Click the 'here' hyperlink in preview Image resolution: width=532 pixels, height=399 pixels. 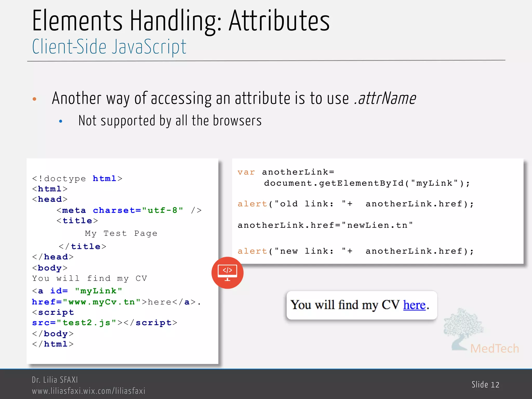click(414, 305)
